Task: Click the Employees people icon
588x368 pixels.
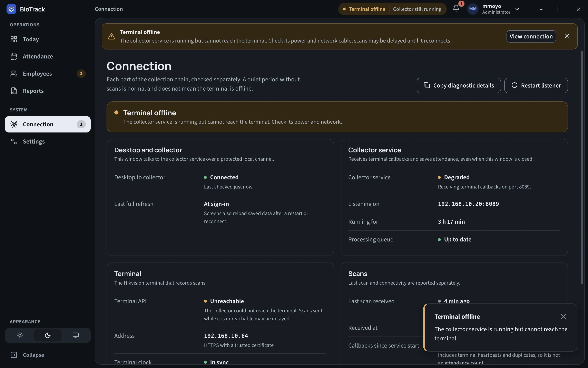Action: 14,74
